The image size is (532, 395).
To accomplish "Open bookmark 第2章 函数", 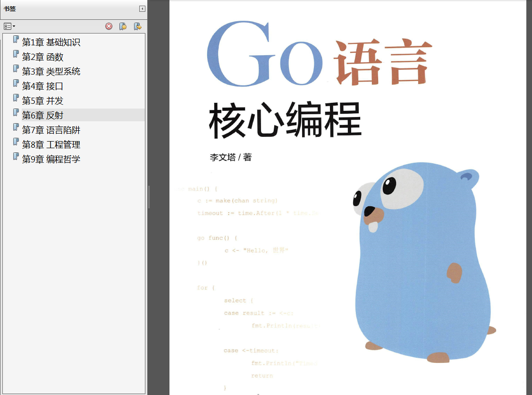I will coord(43,57).
